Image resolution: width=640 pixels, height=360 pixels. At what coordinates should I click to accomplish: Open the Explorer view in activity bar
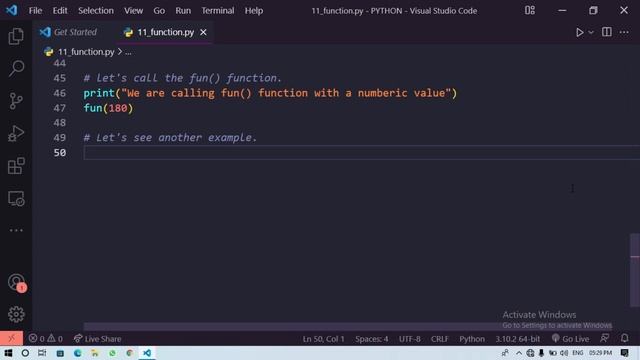[x=16, y=36]
